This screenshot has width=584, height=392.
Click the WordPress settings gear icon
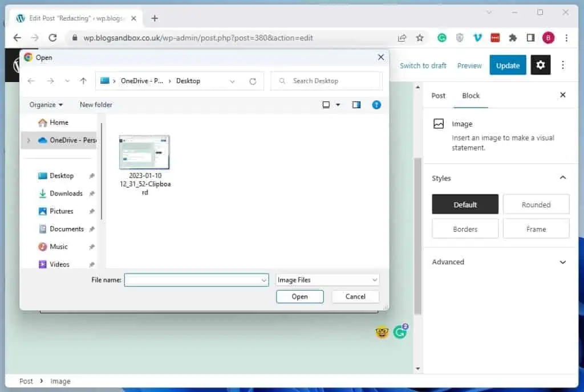(540, 65)
